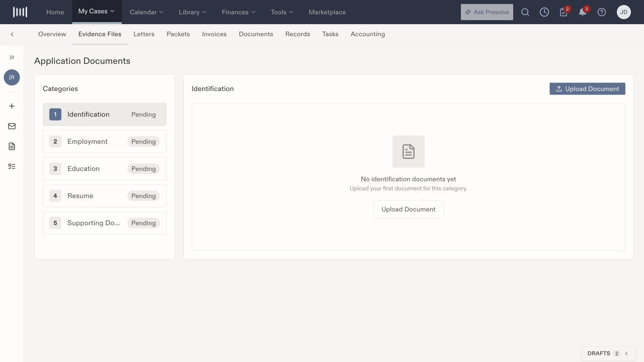Screen dimensions: 644x362
Task: Expand the DRAFTS panel
Action: coord(608,353)
